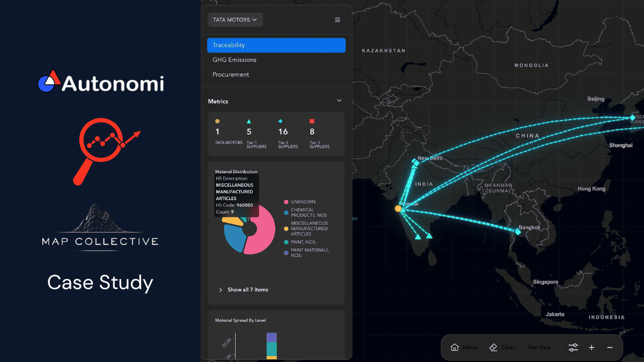Screen dimensions: 644x362
Task: Click the MONGOLIA map label
Action: point(531,65)
